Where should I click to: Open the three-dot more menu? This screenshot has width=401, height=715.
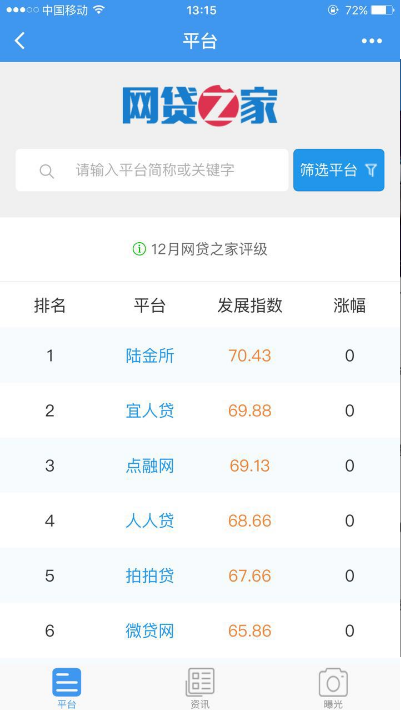[x=372, y=41]
